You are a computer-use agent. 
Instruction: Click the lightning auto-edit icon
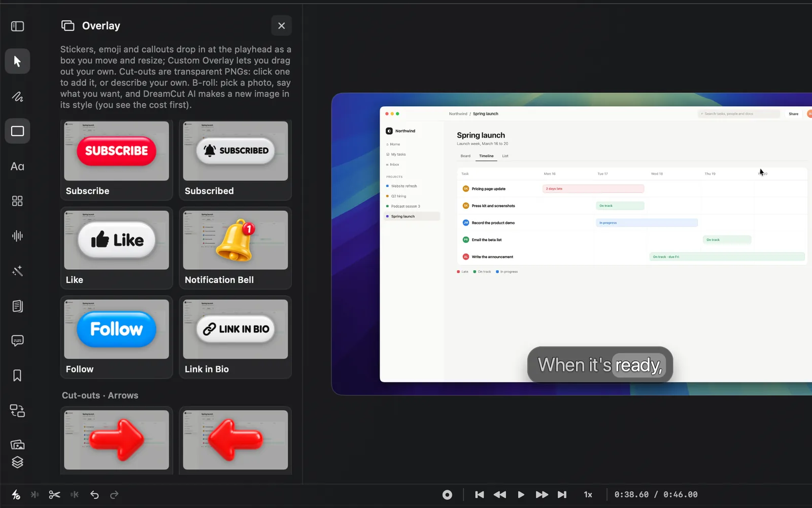tap(16, 495)
